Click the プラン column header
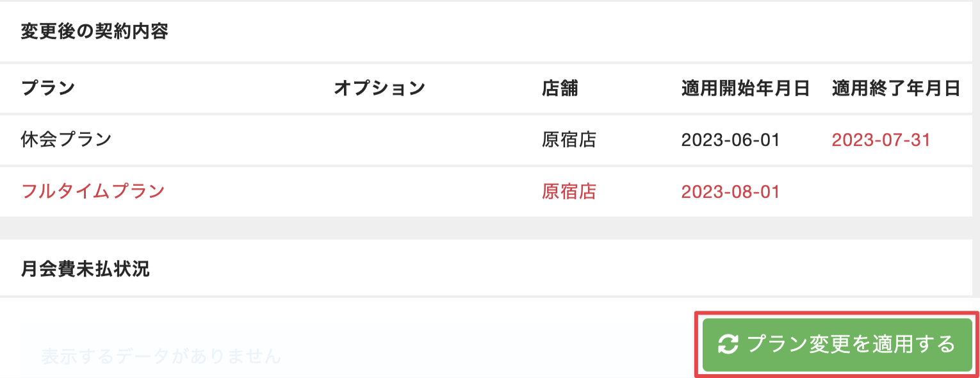 pyautogui.click(x=48, y=88)
